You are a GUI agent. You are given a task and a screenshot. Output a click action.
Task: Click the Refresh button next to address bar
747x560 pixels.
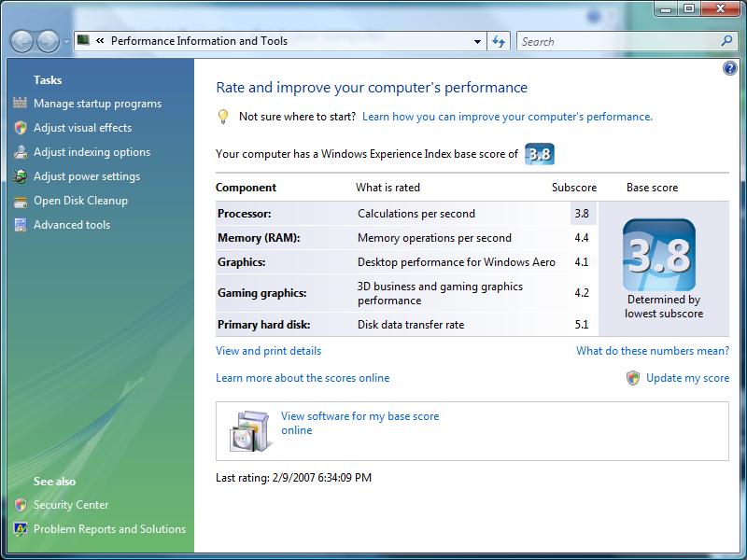tap(499, 41)
